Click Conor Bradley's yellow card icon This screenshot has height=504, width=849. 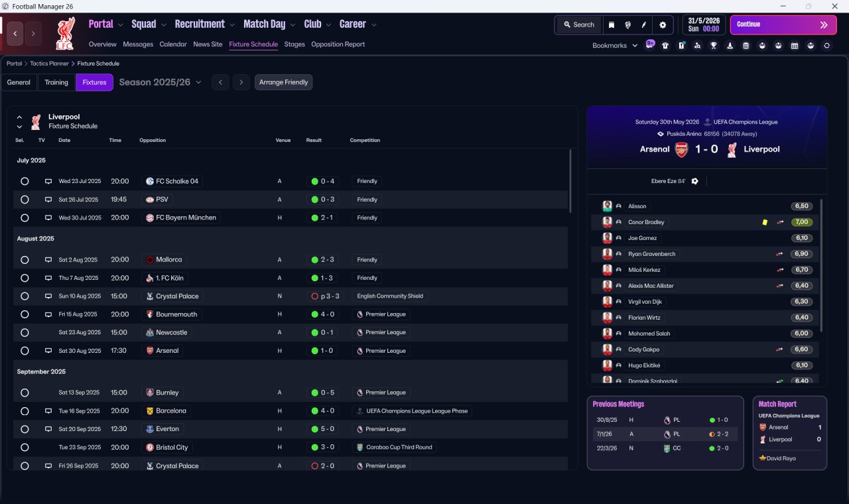(x=765, y=222)
